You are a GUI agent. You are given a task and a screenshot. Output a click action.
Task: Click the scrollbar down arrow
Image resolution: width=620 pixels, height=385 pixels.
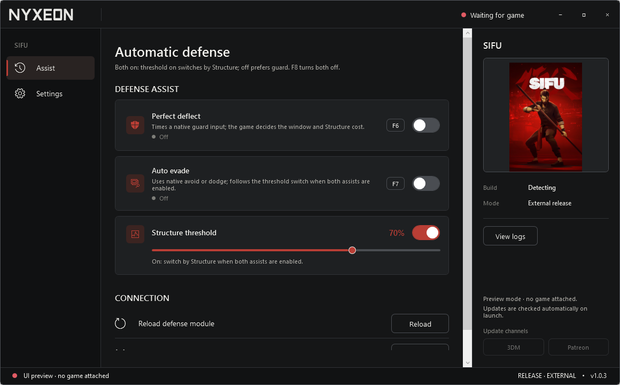(x=467, y=362)
